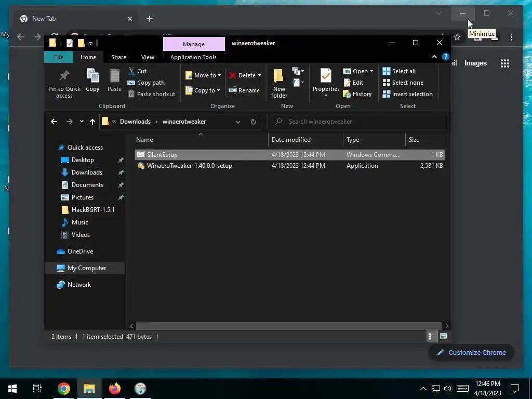The height and width of the screenshot is (399, 532).
Task: Go back in File Explorer
Action: click(54, 122)
